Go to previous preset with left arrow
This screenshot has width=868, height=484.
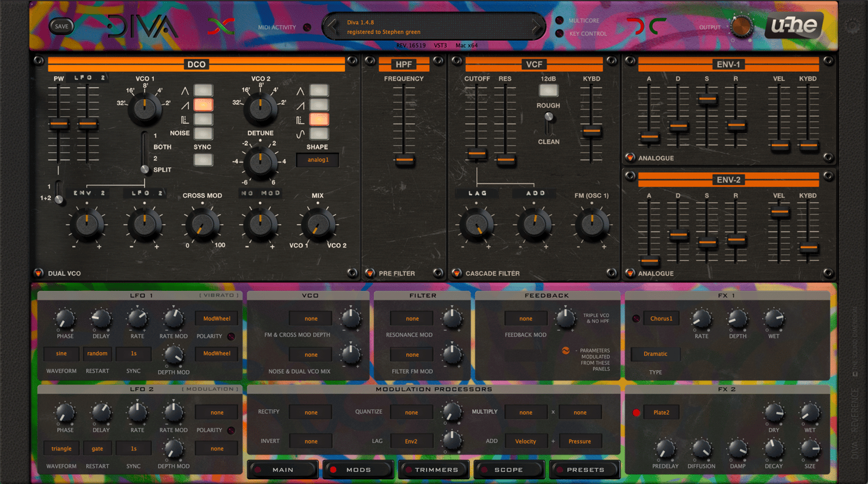coord(332,26)
